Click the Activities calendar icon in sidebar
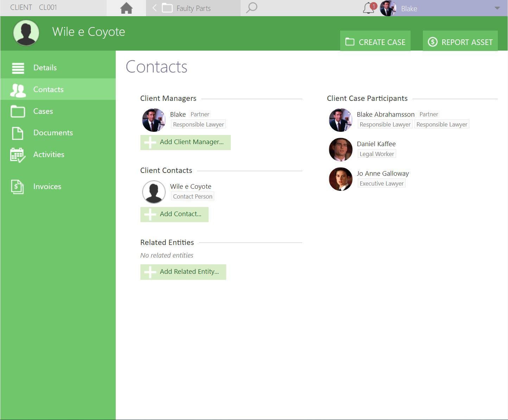This screenshot has width=508, height=420. tap(18, 155)
